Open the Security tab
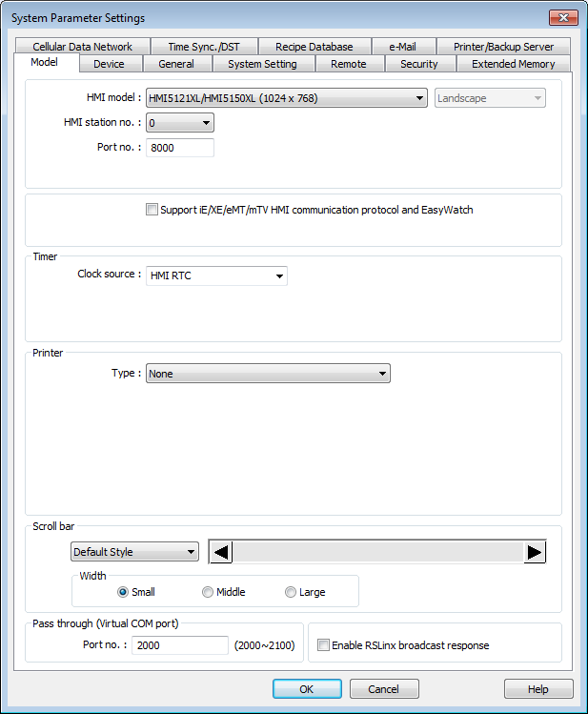Viewport: 588px width, 714px height. [419, 64]
